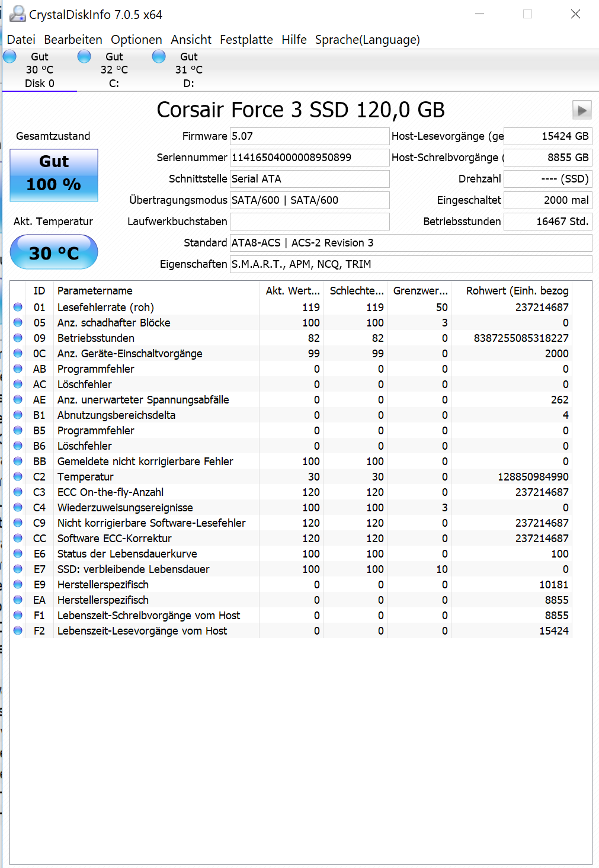Viewport: 599px width, 868px height.
Task: Click the Rohwert column header
Action: click(512, 291)
